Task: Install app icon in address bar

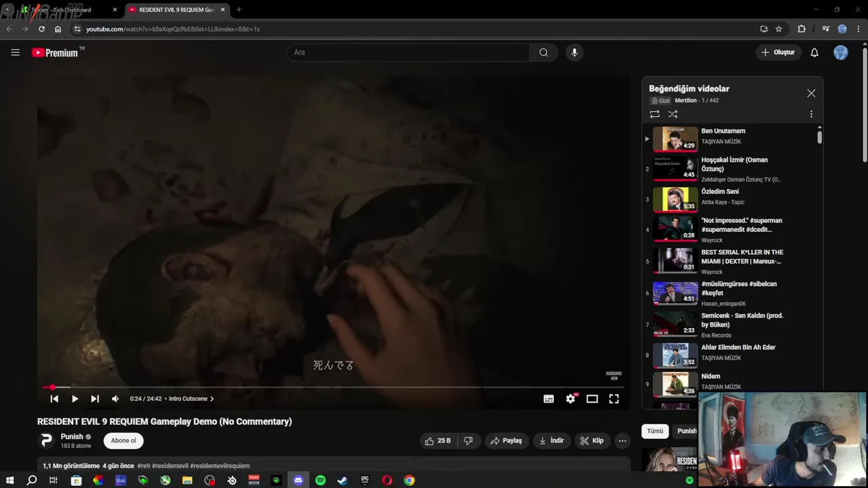Action: click(x=764, y=29)
